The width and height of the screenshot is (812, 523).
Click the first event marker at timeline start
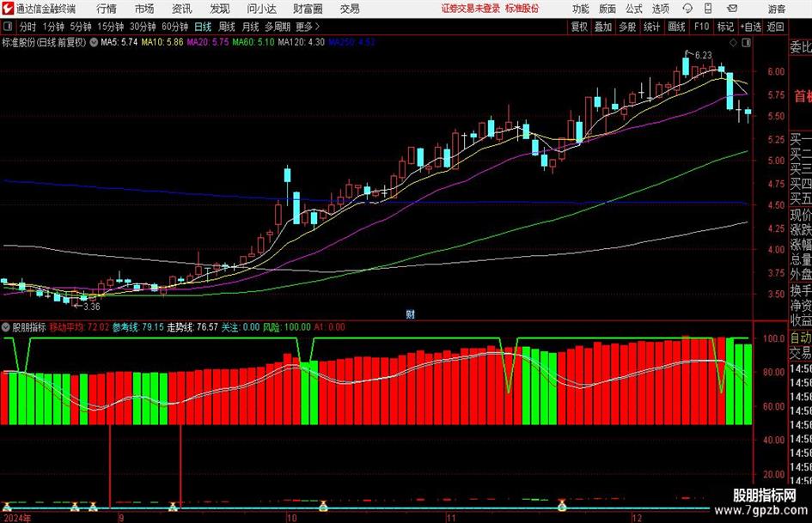pos(7,507)
